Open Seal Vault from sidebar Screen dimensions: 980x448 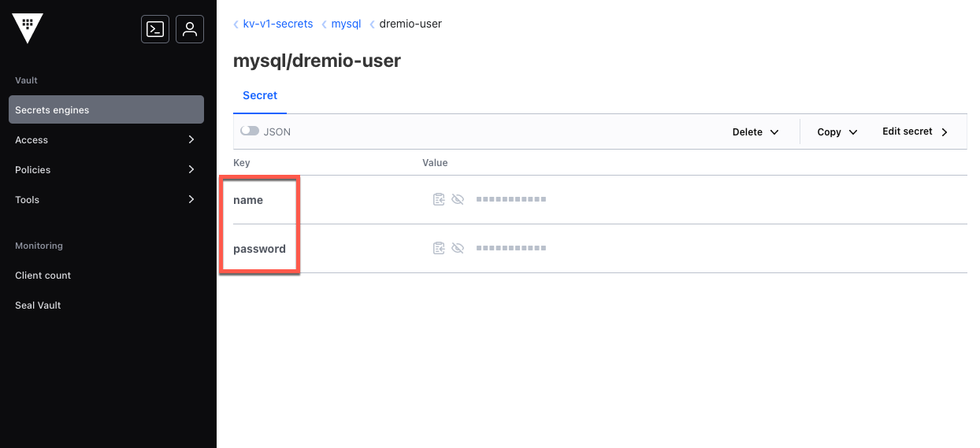(x=38, y=305)
